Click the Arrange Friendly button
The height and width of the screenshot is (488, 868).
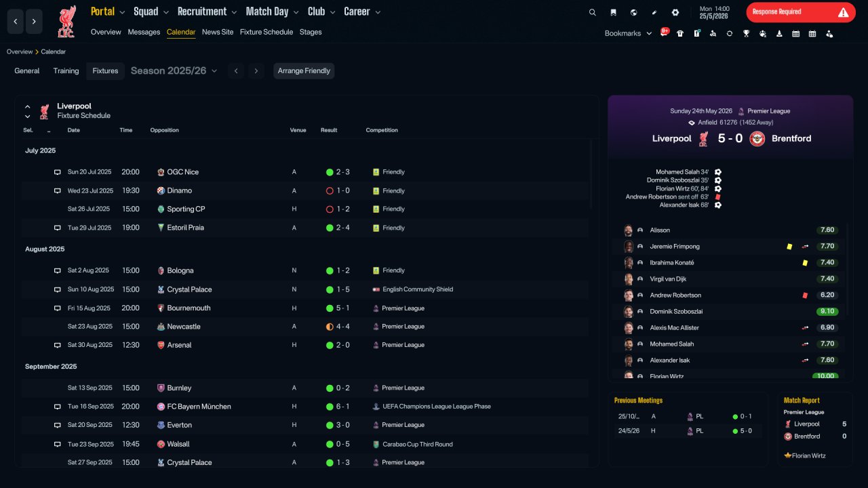coord(304,71)
